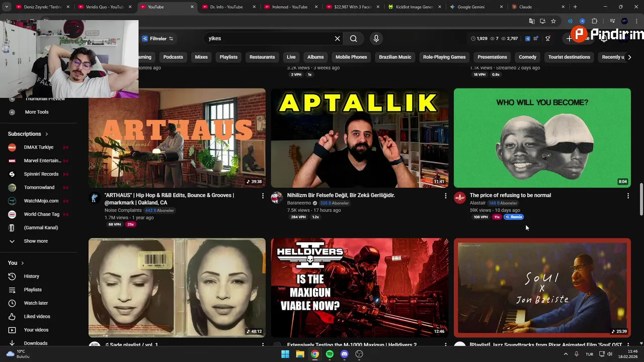
Task: Open the media control icon in Chrome toolbar
Action: coord(612,21)
